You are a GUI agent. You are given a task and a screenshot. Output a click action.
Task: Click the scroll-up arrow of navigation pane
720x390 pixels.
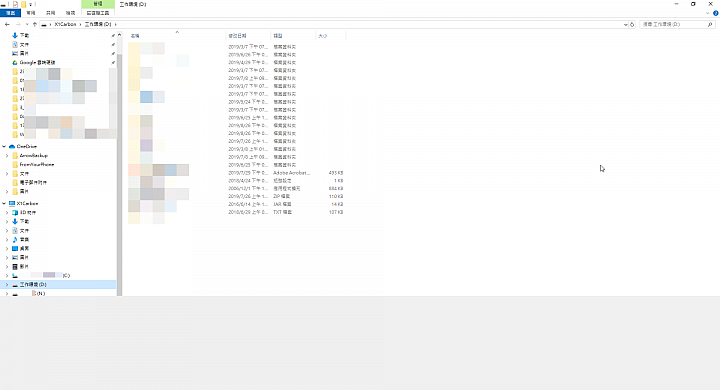[x=119, y=35]
